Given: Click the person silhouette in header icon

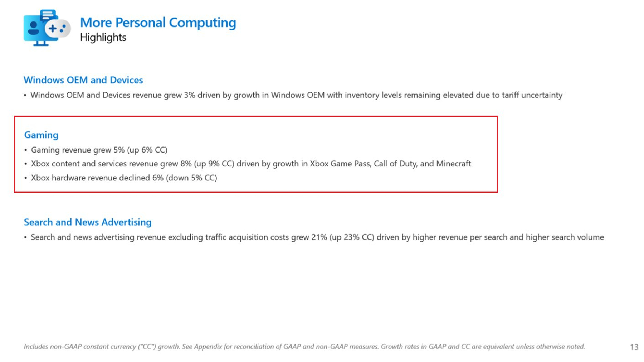Looking at the screenshot, I should [x=34, y=28].
